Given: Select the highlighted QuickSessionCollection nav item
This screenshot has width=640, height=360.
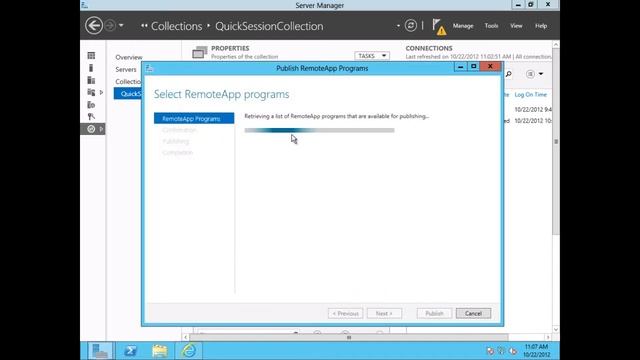Looking at the screenshot, I should (x=128, y=94).
